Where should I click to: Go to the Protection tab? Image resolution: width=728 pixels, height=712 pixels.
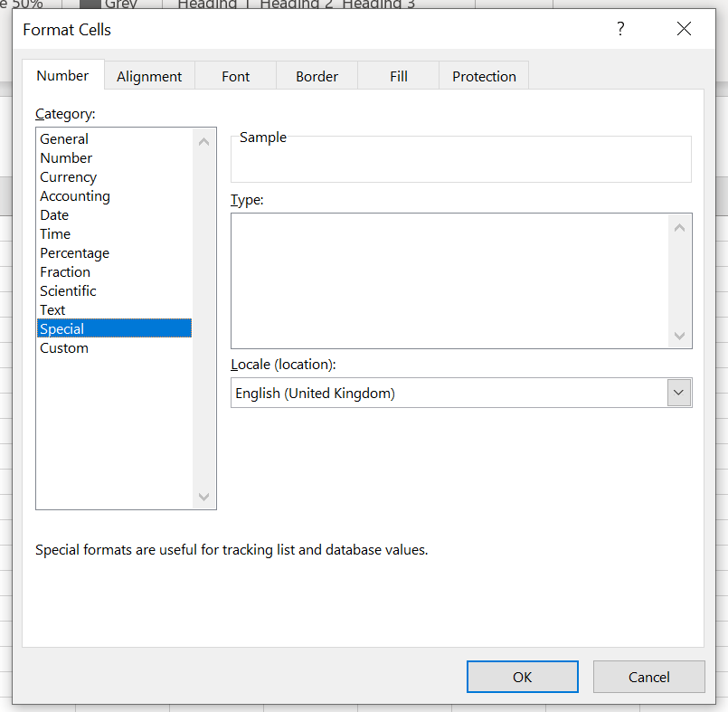[484, 76]
